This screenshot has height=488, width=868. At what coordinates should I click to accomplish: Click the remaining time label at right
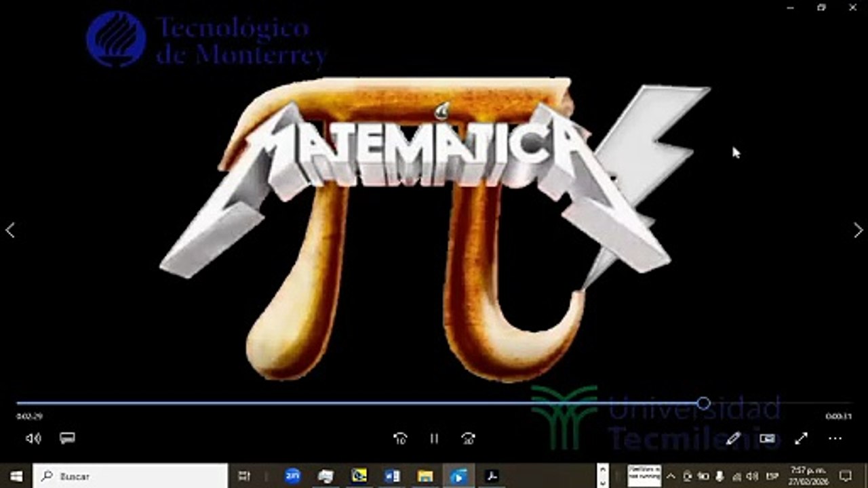click(839, 416)
